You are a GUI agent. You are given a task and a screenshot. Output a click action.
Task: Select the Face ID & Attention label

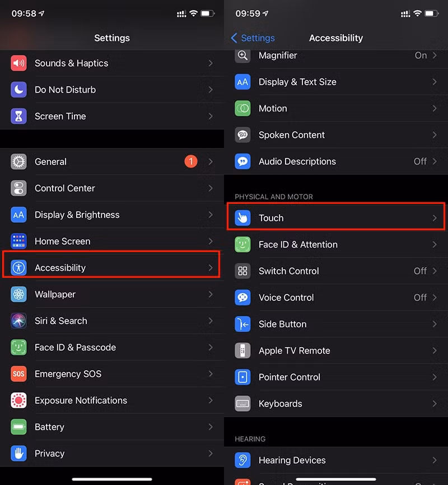tap(298, 244)
